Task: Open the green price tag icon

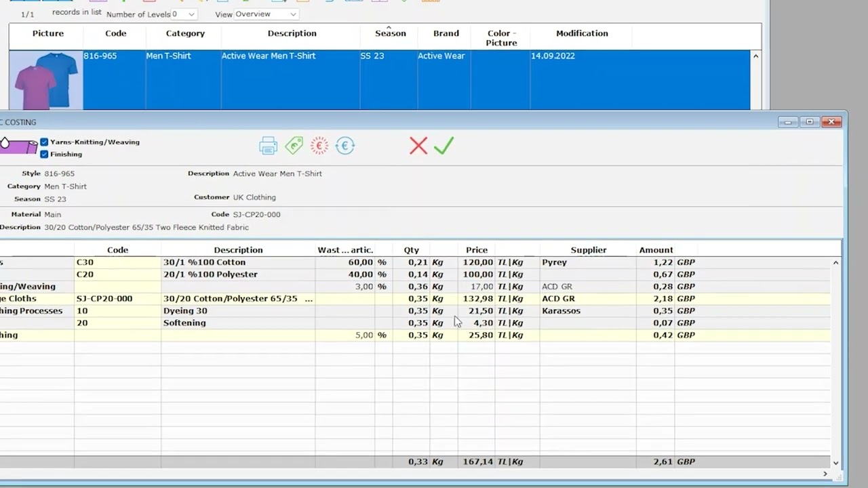Action: click(x=294, y=146)
